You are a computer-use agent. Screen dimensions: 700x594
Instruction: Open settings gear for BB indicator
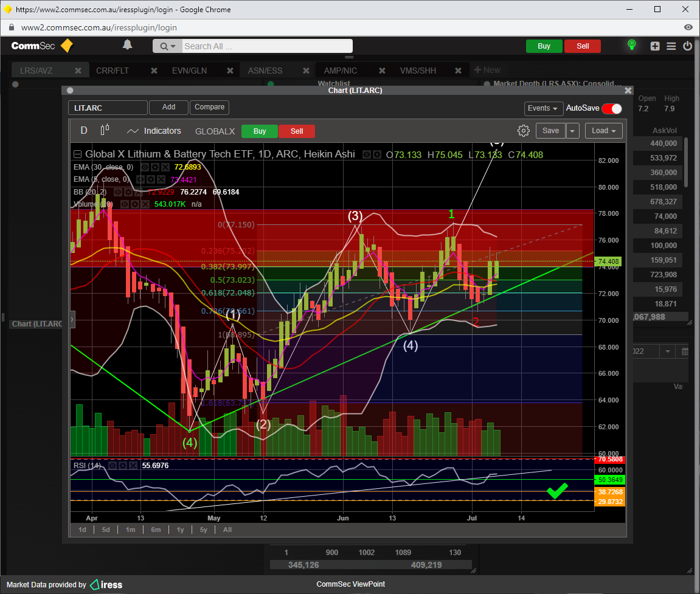coord(128,192)
